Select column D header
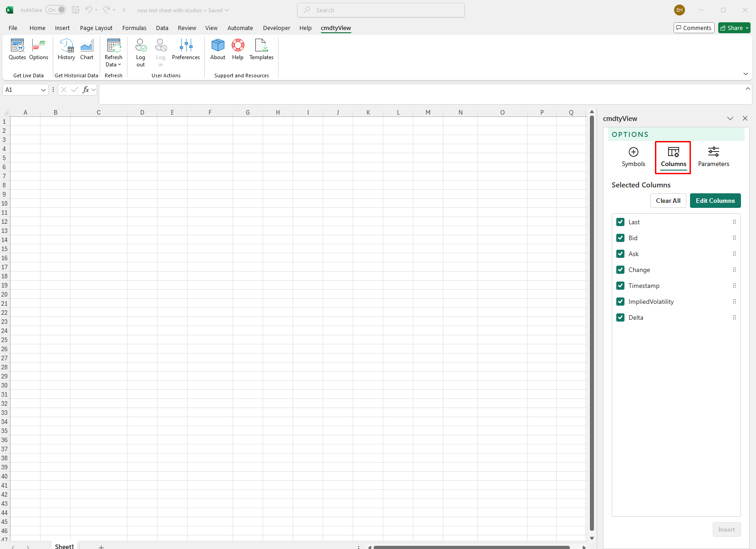The width and height of the screenshot is (756, 549). (x=142, y=112)
